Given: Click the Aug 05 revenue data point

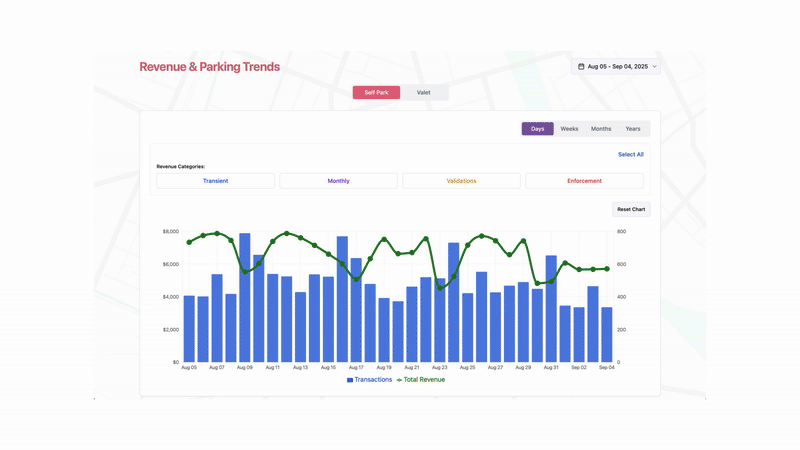Looking at the screenshot, I should click(189, 242).
